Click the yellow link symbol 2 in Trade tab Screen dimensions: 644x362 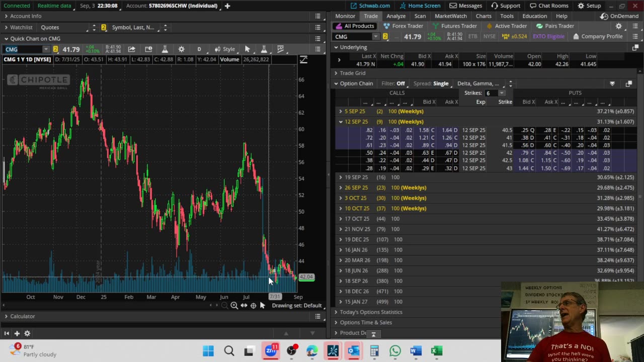point(385,37)
